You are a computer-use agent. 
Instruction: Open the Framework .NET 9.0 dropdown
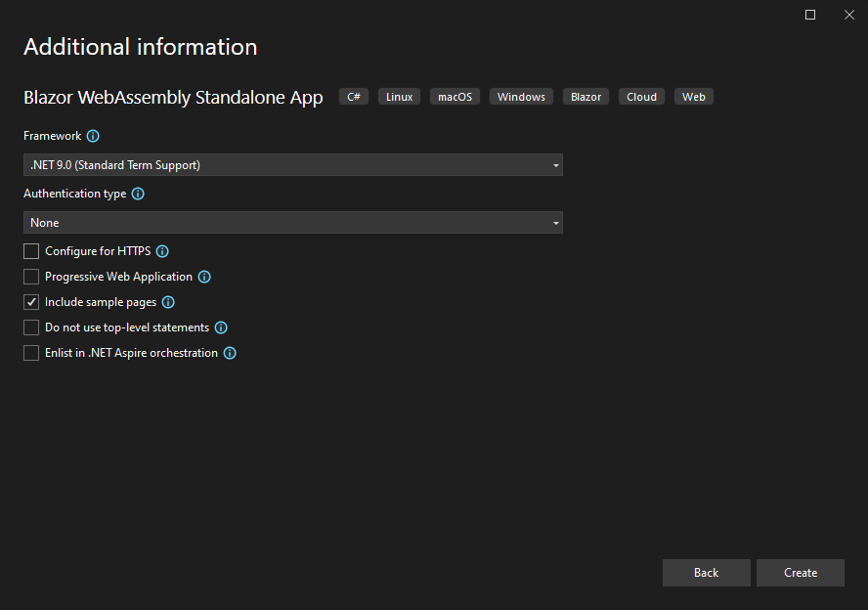click(x=293, y=165)
